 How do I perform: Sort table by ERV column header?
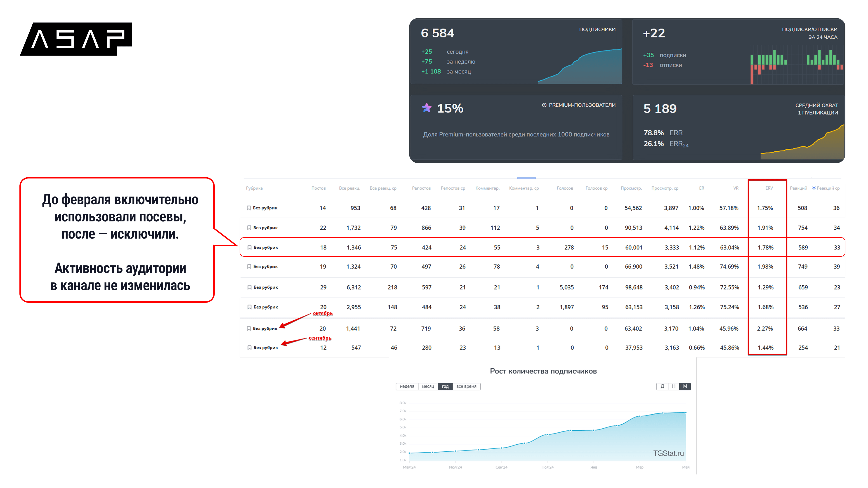[769, 188]
